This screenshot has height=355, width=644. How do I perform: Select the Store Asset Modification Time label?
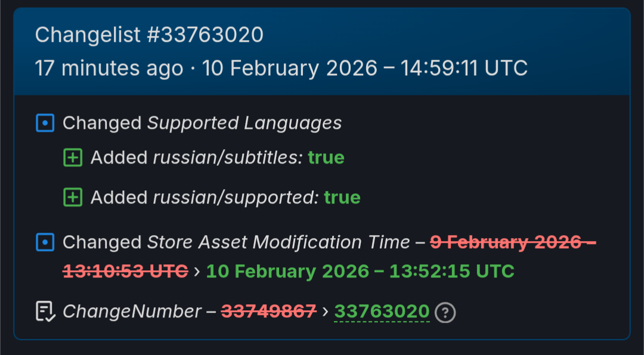278,242
